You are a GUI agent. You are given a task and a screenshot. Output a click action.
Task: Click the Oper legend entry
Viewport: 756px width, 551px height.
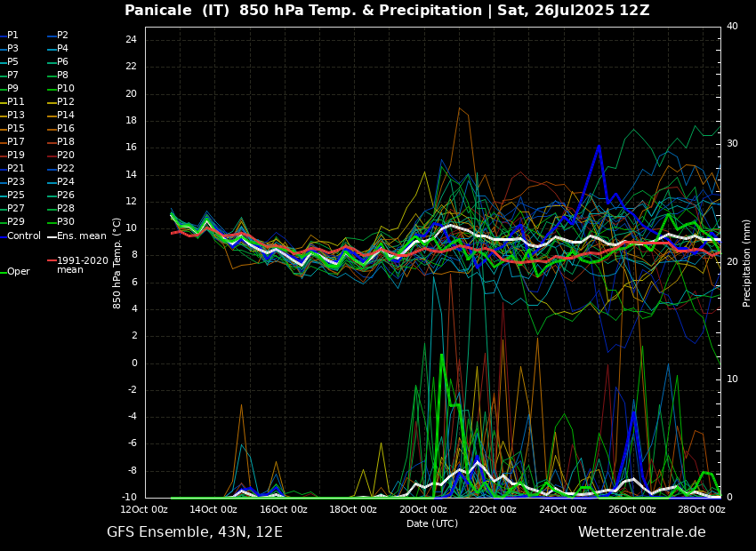[18, 272]
